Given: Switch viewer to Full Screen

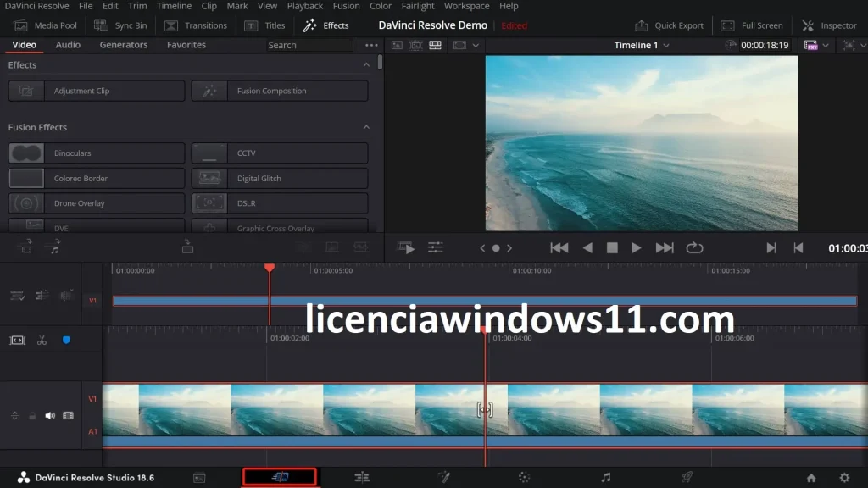Looking at the screenshot, I should [752, 25].
